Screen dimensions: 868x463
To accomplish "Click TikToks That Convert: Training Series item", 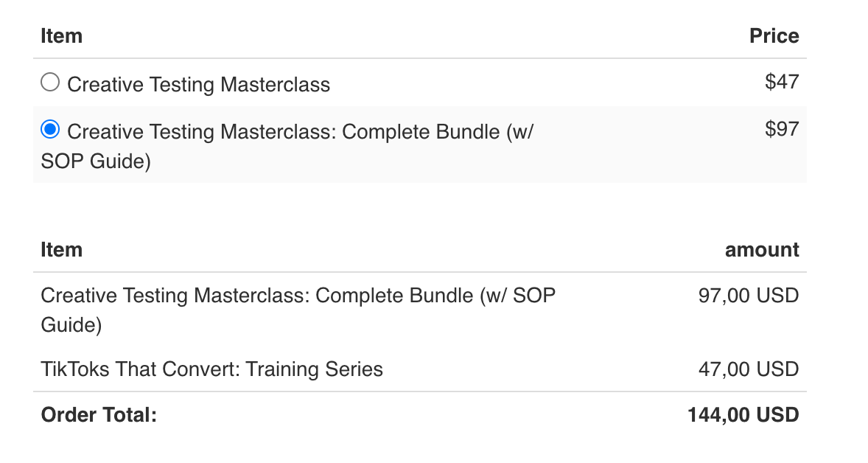I will pos(212,369).
